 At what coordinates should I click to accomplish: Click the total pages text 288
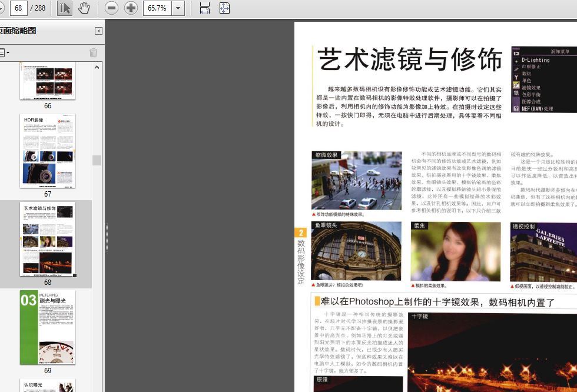click(x=40, y=8)
